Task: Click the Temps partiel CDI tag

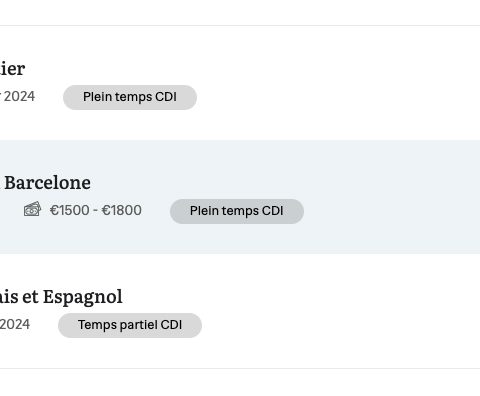Action: coord(130,325)
